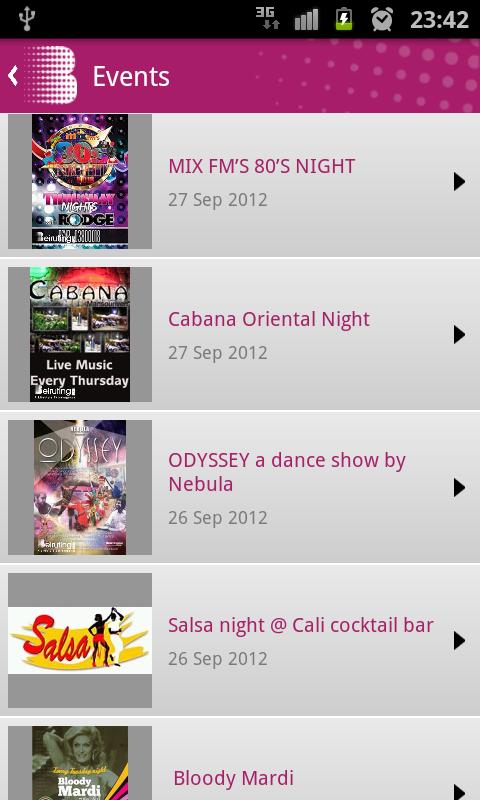This screenshot has height=800, width=480.
Task: Tap the Beiruting B logo
Action: (51, 75)
